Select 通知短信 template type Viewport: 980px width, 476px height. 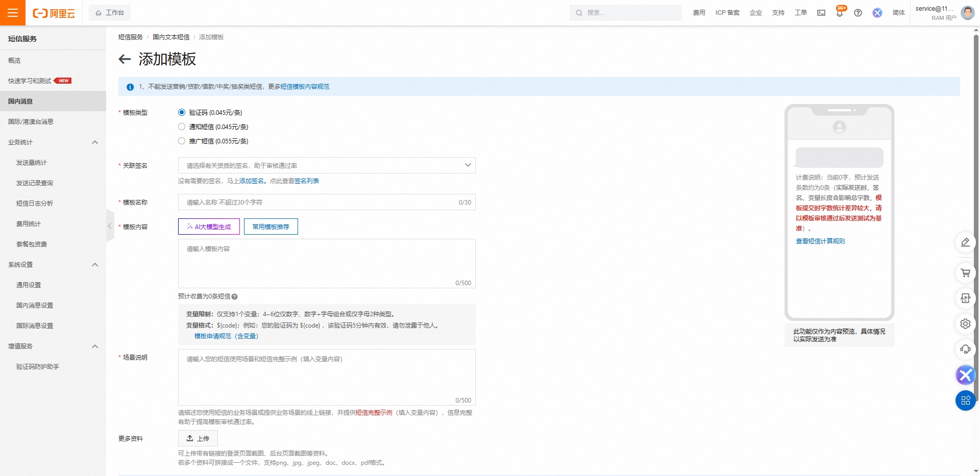[181, 127]
